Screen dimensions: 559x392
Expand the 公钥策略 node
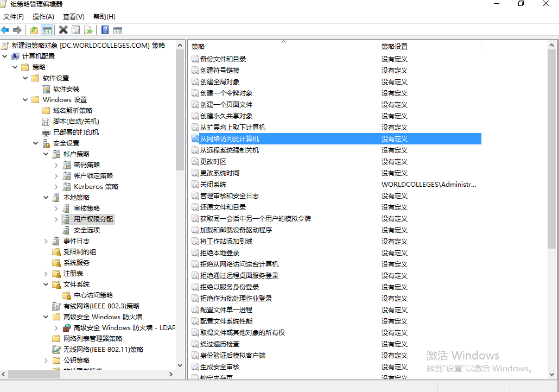(x=46, y=361)
